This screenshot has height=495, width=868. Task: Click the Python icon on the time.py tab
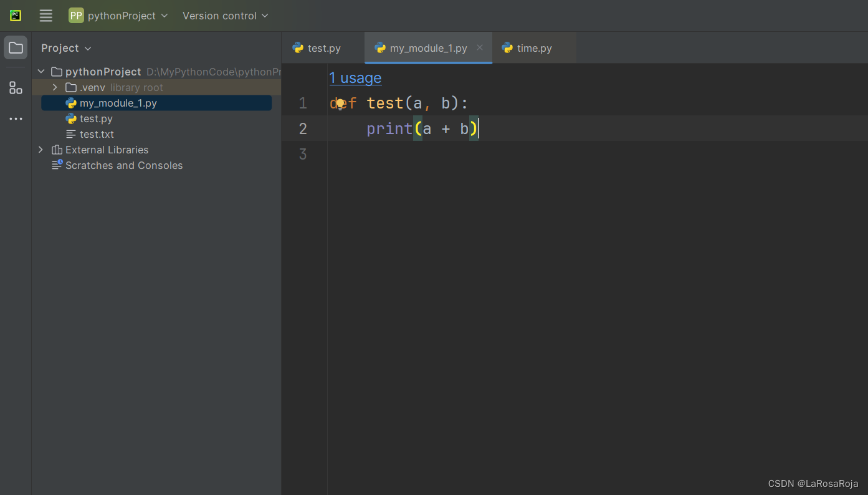(506, 47)
